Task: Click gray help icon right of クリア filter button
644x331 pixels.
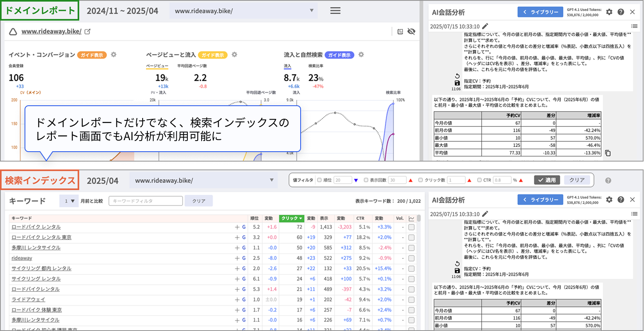Action: click(608, 181)
